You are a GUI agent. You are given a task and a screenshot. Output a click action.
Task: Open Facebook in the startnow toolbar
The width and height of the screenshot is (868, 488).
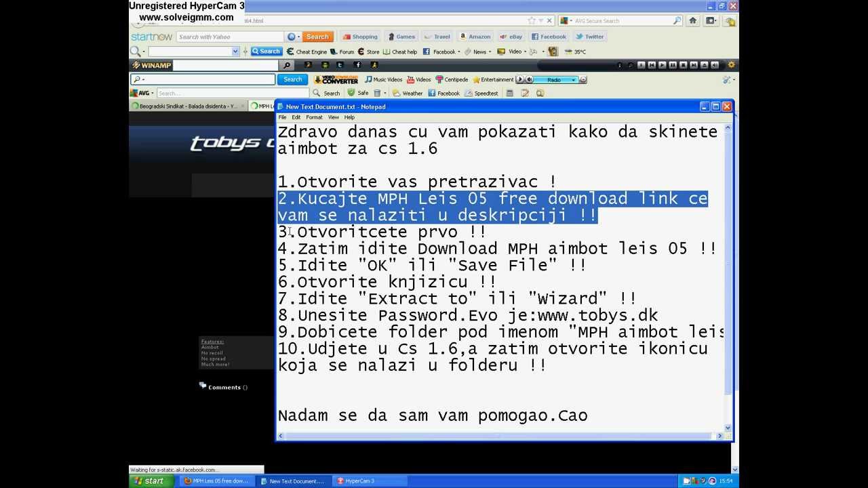click(x=549, y=37)
